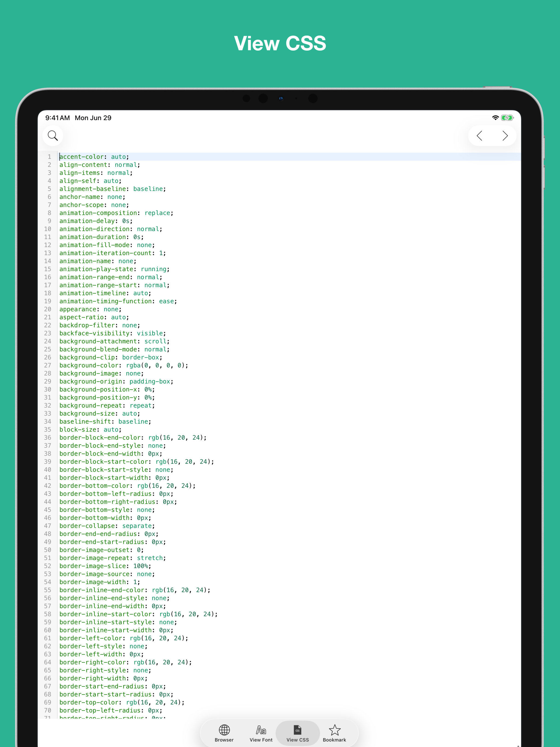Click the 'alignment-baseline: baseline;' line

pyautogui.click(x=113, y=189)
